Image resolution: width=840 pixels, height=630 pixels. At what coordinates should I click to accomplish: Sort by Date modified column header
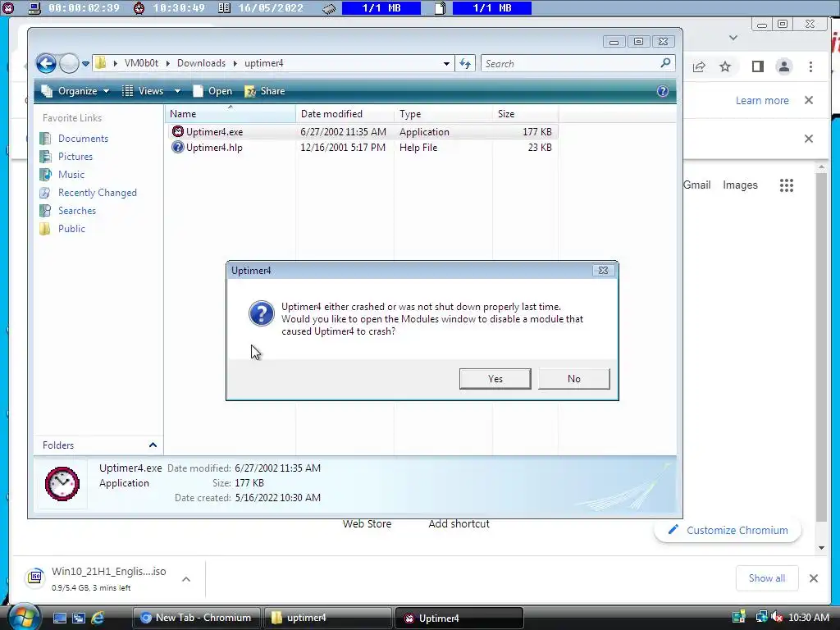[x=345, y=113]
